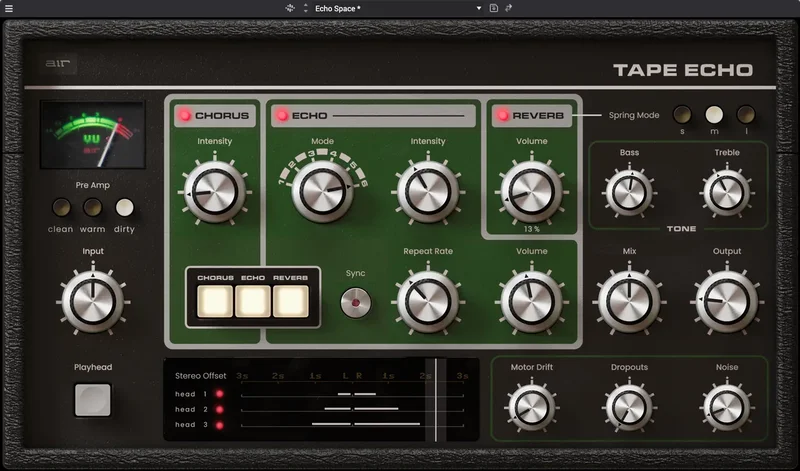Click the Echo Mode selector knob
The image size is (800, 471).
point(322,192)
